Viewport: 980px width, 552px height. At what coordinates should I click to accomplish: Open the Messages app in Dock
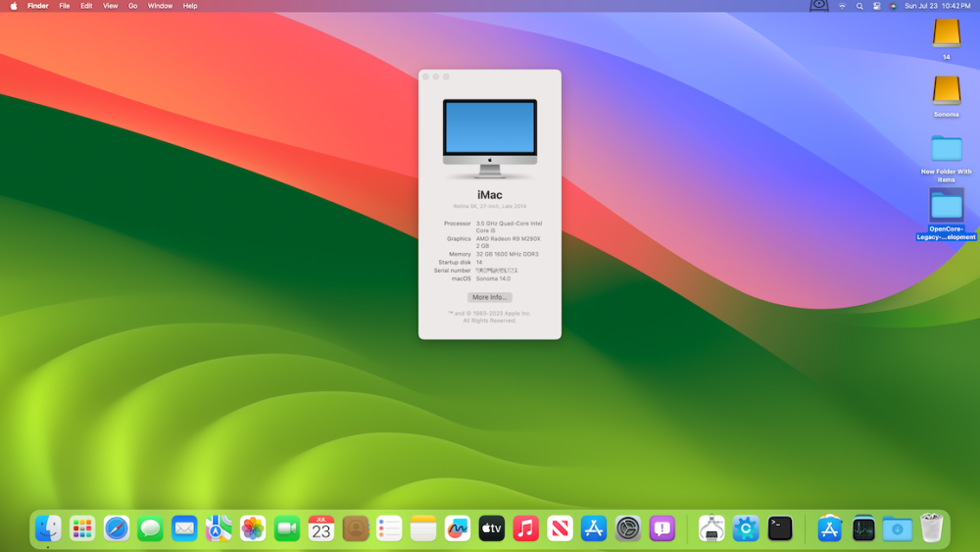pos(150,528)
